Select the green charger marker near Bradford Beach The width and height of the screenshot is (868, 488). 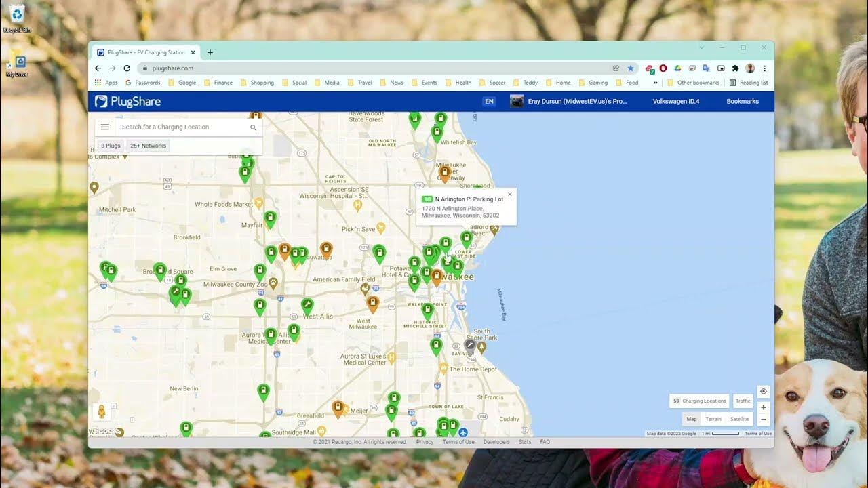466,239
